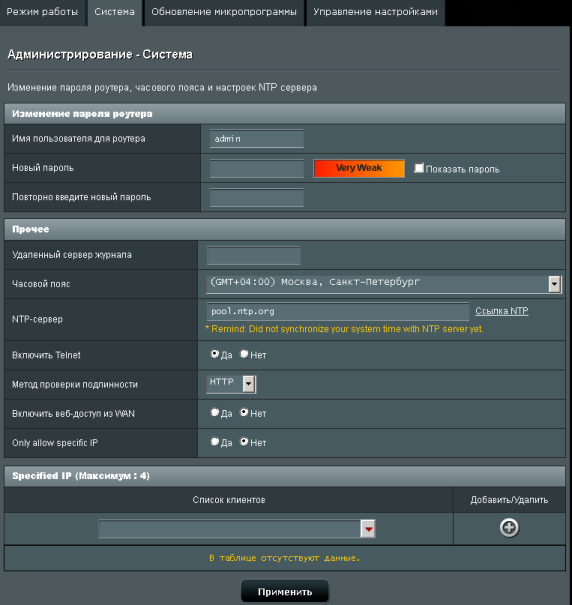Select Да for Only allow specific IP

click(215, 441)
